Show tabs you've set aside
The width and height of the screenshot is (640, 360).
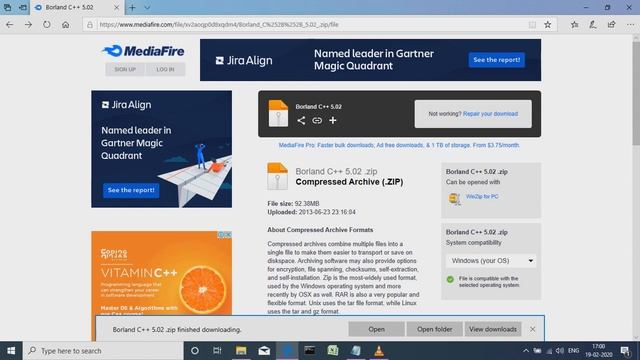[7, 7]
